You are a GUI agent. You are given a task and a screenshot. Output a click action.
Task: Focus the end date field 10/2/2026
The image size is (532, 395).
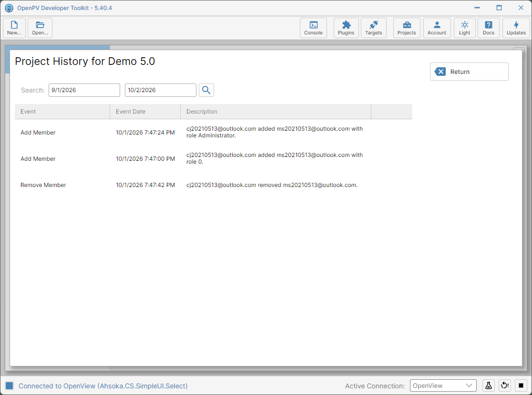click(161, 90)
